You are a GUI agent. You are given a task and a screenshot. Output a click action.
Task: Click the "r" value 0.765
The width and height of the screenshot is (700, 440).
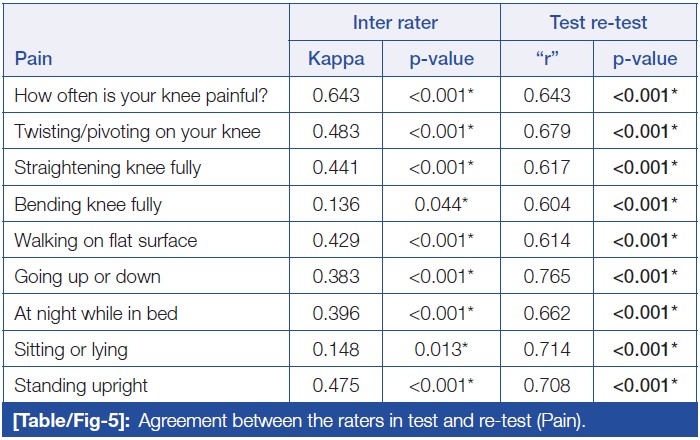[547, 277]
